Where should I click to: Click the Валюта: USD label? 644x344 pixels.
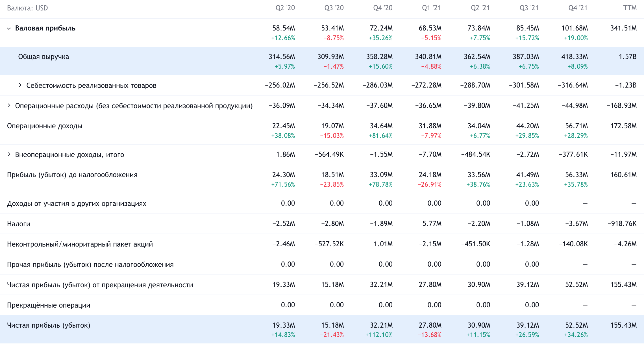[27, 8]
